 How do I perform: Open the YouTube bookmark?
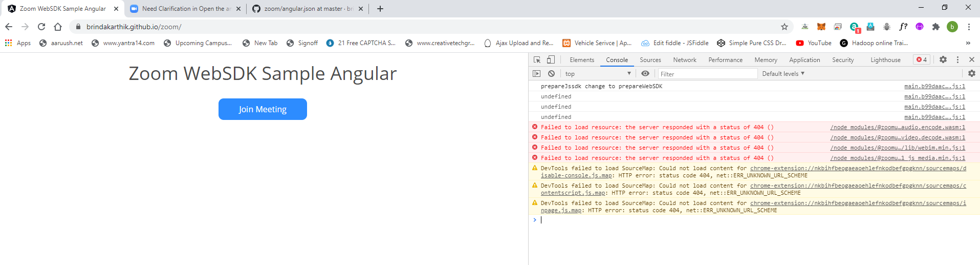coord(814,43)
